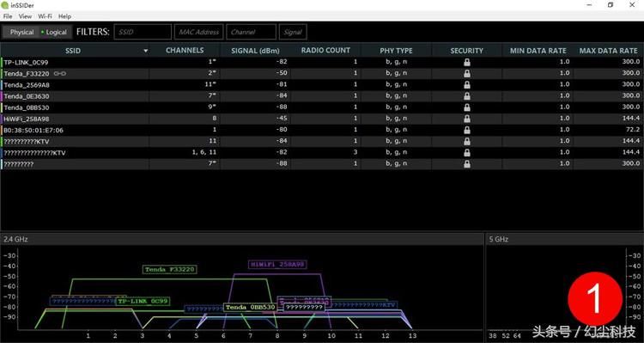Sort by the SIGNAL (dBm) column header
This screenshot has height=343, width=644.
point(255,51)
